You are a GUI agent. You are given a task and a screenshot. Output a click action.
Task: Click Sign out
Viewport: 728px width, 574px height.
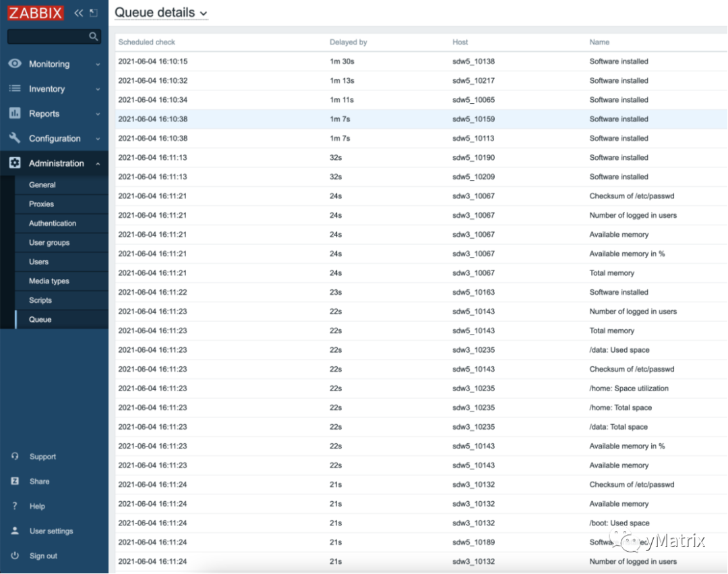(x=43, y=556)
